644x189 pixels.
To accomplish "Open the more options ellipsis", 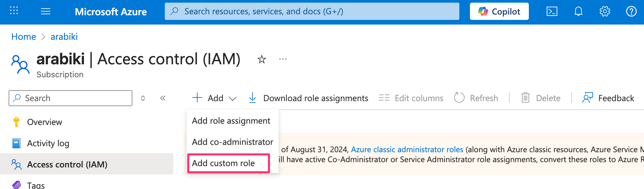I will pos(283,59).
